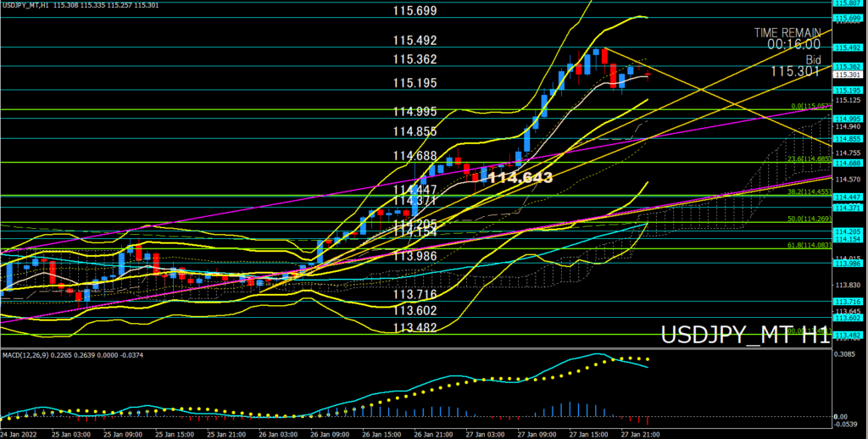
Task: Click the 27 Jan 21:00 time axis label
Action: 640,435
